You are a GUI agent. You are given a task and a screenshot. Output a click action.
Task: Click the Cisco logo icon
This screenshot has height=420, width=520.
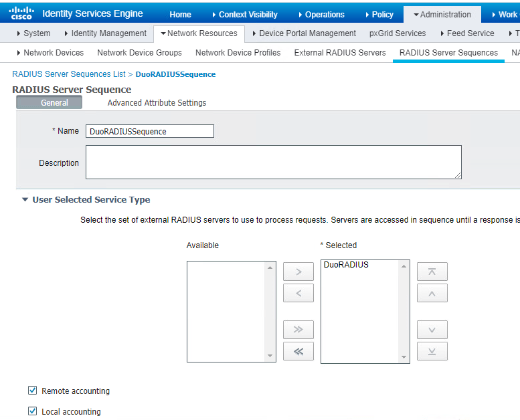(x=21, y=13)
